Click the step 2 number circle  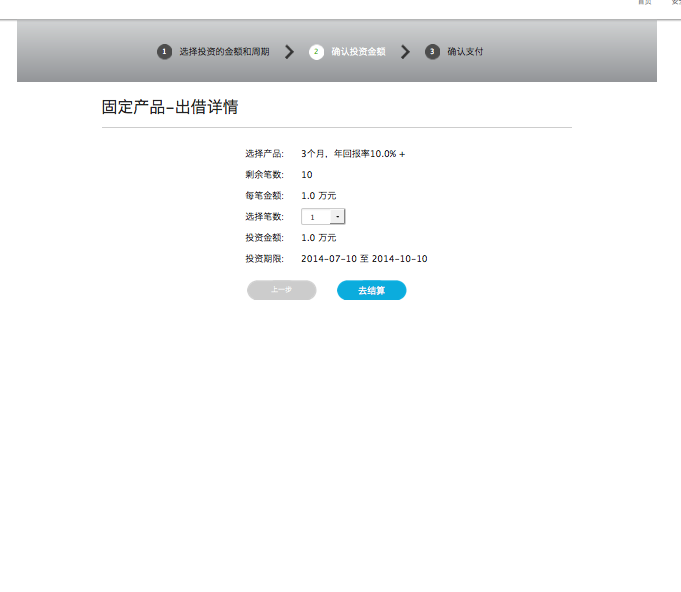[316, 52]
